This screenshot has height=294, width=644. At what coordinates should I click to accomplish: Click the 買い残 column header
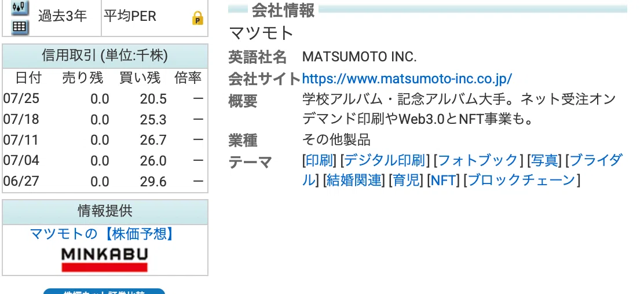tap(140, 78)
